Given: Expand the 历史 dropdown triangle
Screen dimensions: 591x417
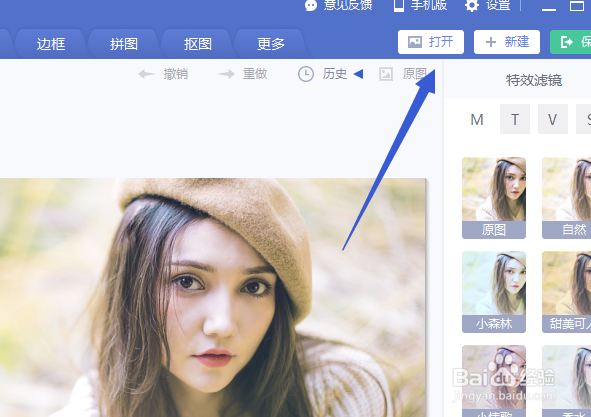Looking at the screenshot, I should click(358, 74).
